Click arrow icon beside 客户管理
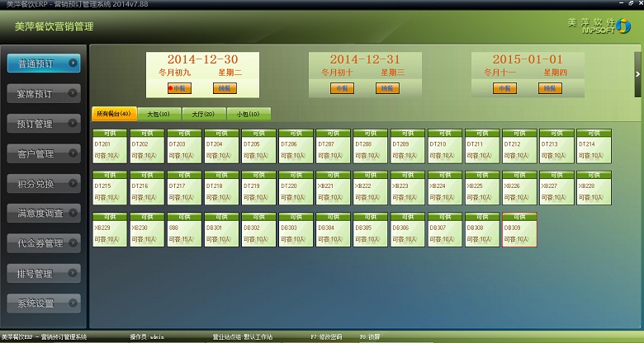The width and height of the screenshot is (644, 343). click(x=73, y=153)
